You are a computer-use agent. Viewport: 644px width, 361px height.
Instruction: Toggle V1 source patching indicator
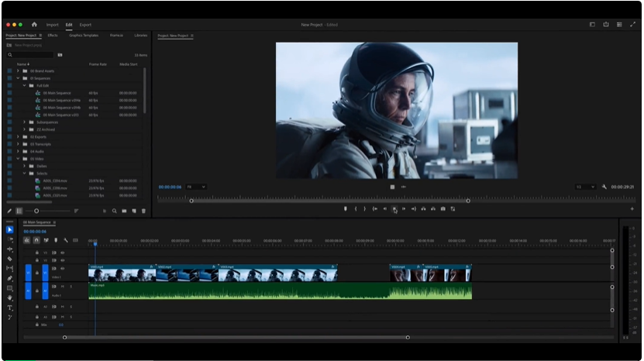point(29,273)
